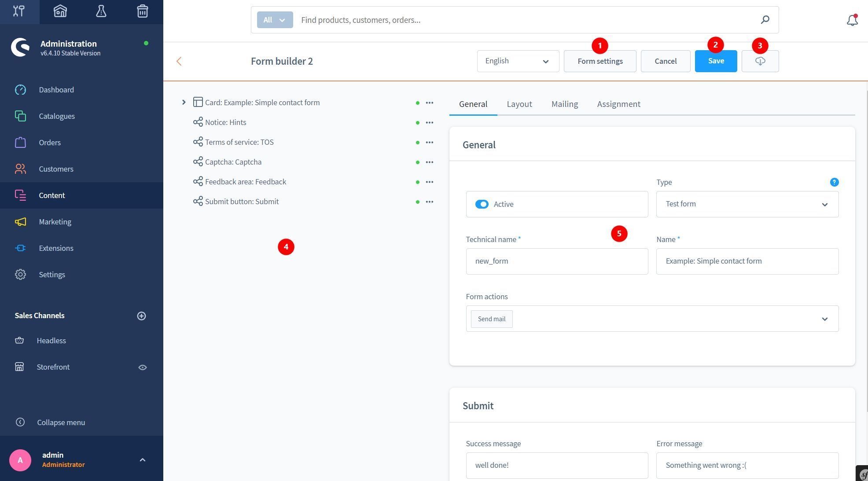Click the back arrow beside Form builder 2

pos(179,62)
